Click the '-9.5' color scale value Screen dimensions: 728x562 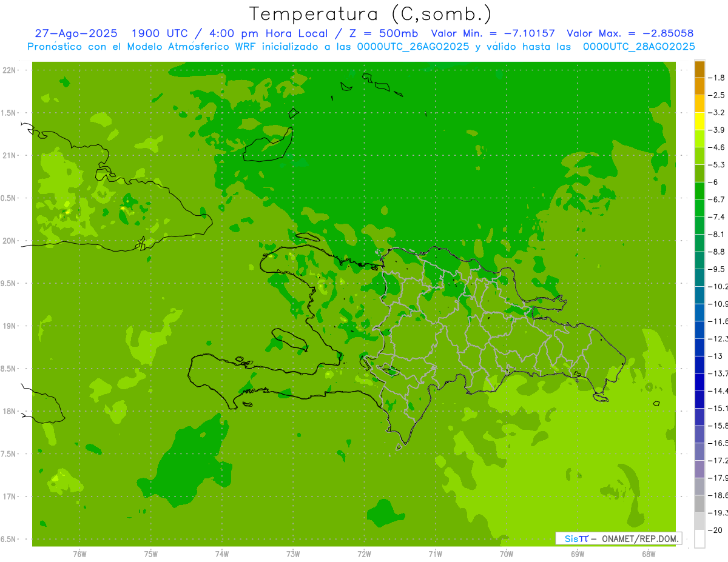716,269
